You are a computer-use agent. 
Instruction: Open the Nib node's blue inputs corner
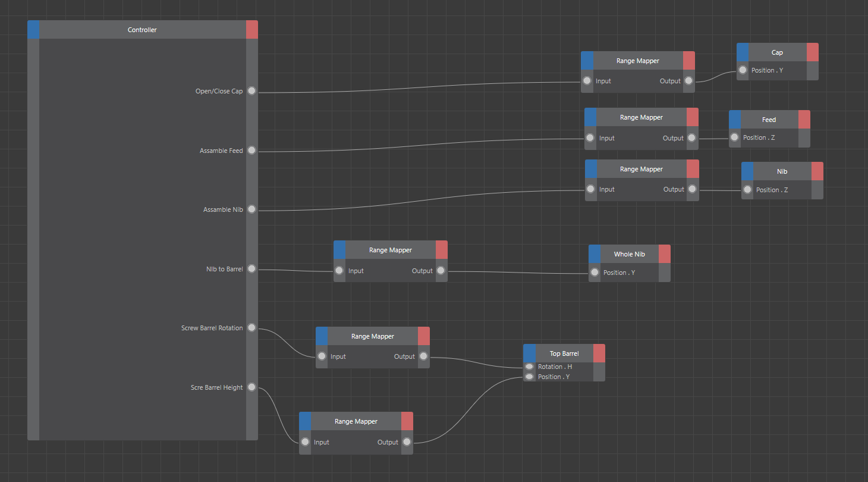[747, 171]
